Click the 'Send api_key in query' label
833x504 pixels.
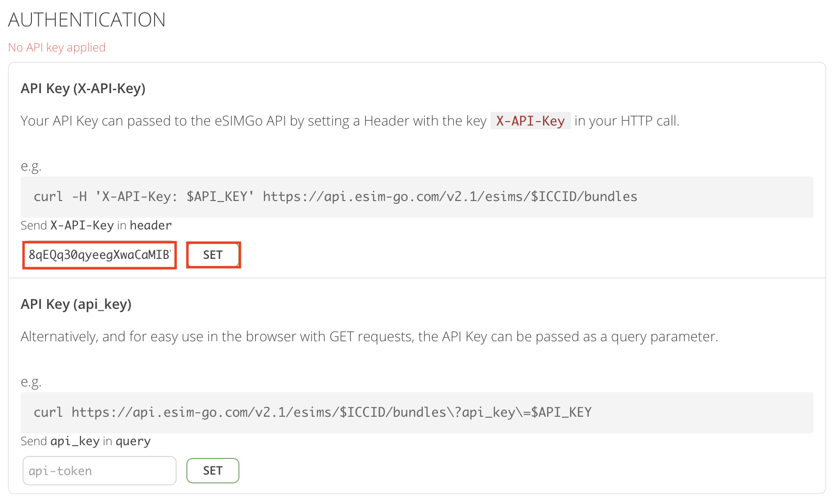85,441
